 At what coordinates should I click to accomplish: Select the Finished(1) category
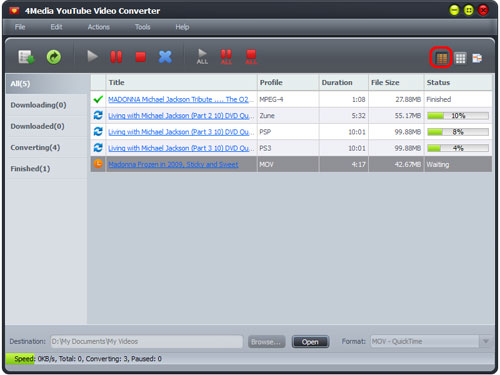(47, 169)
